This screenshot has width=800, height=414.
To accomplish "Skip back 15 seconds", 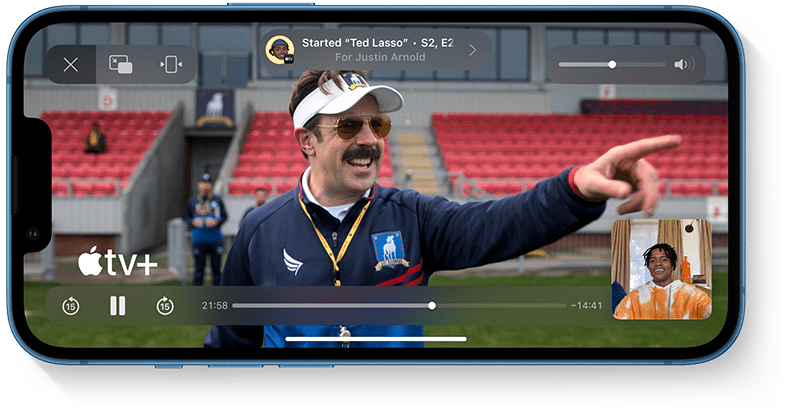I will coord(70,306).
